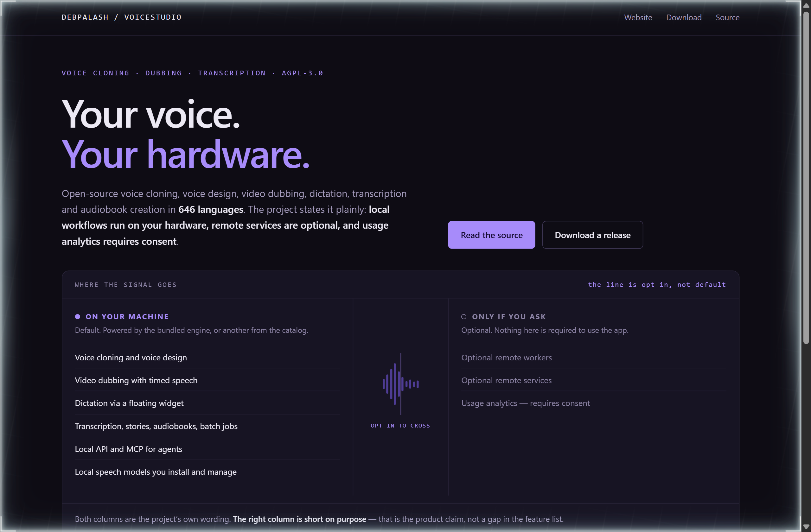Click the 'Your voice.' headline
811x532 pixels.
click(150, 114)
